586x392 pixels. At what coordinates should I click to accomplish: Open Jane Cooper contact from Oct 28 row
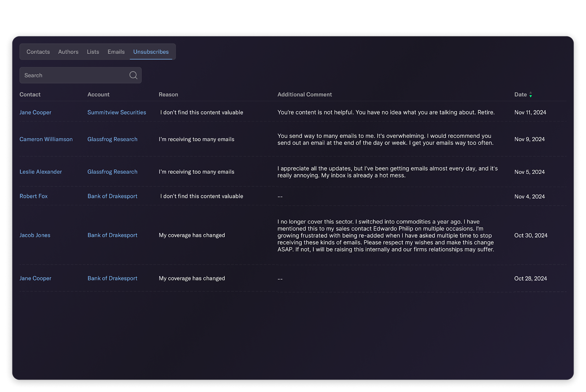tap(35, 278)
